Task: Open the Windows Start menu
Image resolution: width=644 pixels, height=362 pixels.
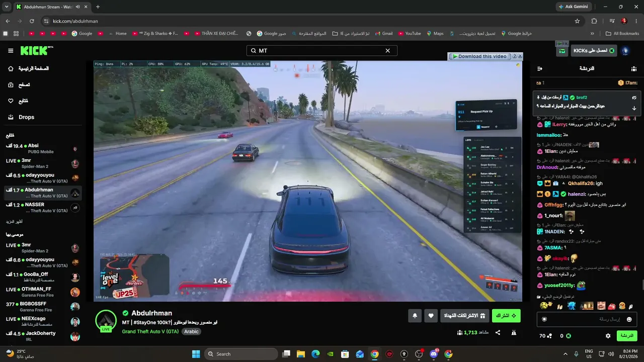Action: point(196,354)
